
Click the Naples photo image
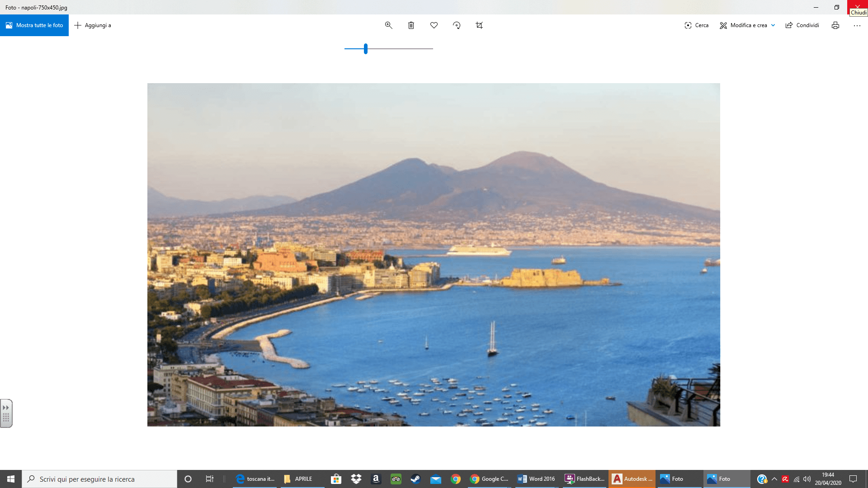coord(434,254)
